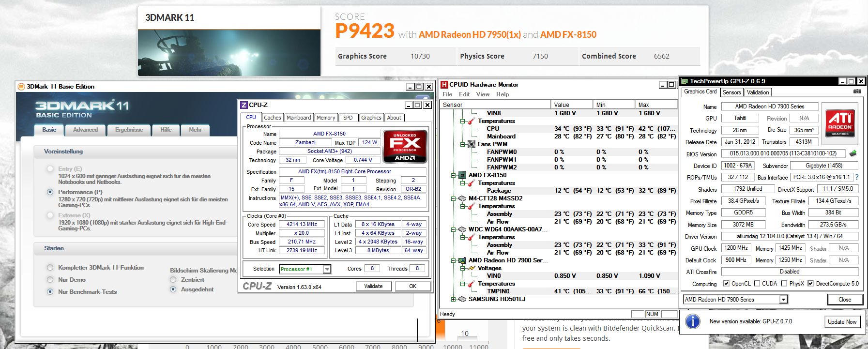Collapse the AMD Radeon HD 7900 tree node
868x349 pixels.
pos(454,260)
